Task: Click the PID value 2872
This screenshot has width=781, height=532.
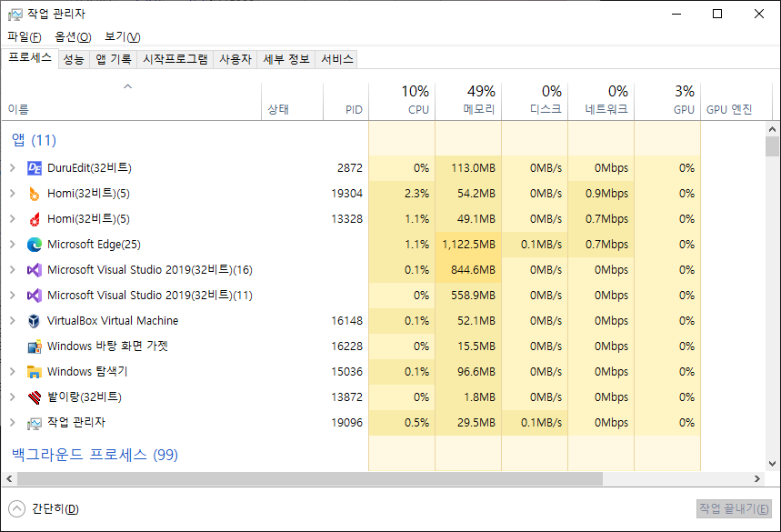Action: (350, 168)
